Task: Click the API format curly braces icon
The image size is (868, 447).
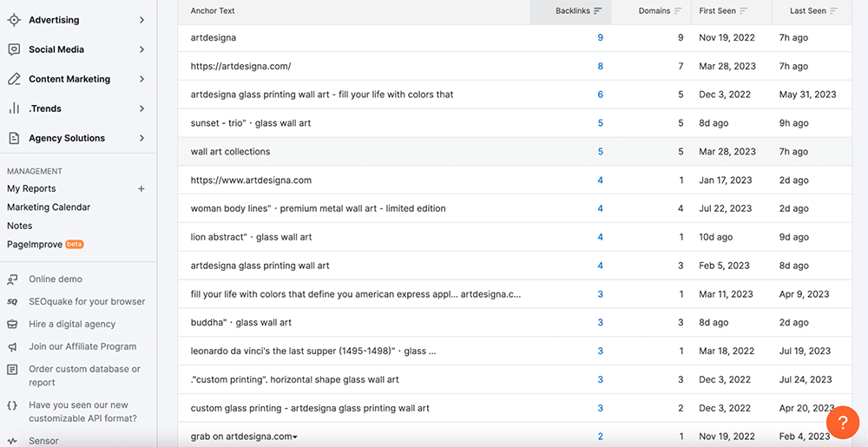Action: (12, 405)
